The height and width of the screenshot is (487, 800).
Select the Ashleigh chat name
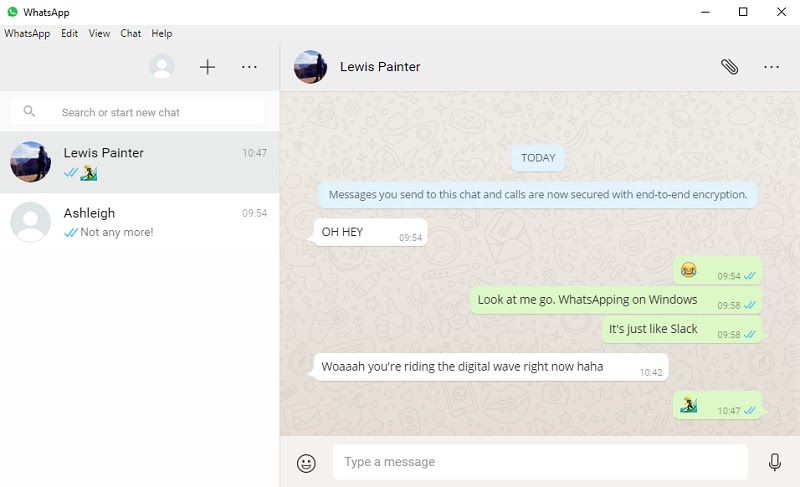pyautogui.click(x=89, y=213)
